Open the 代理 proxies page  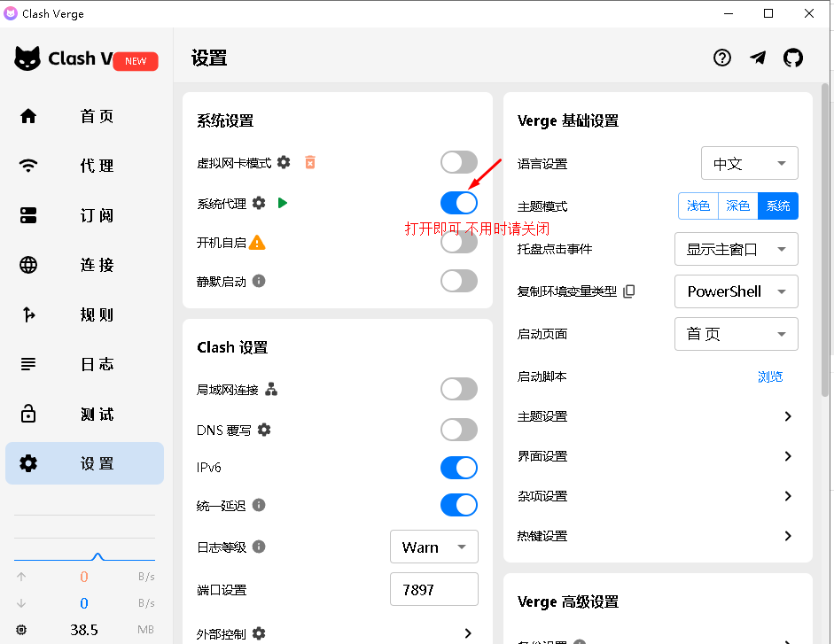coord(84,166)
